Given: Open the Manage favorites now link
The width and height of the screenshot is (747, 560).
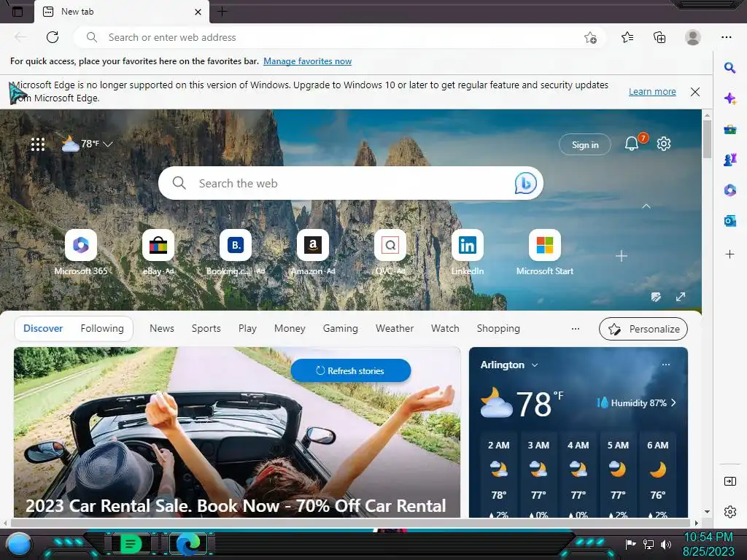Looking at the screenshot, I should tap(307, 61).
